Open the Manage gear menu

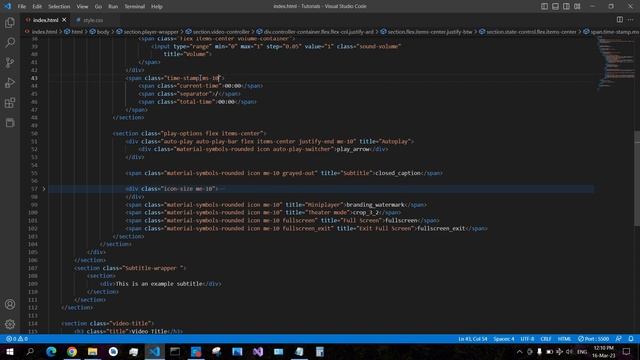tap(10, 324)
